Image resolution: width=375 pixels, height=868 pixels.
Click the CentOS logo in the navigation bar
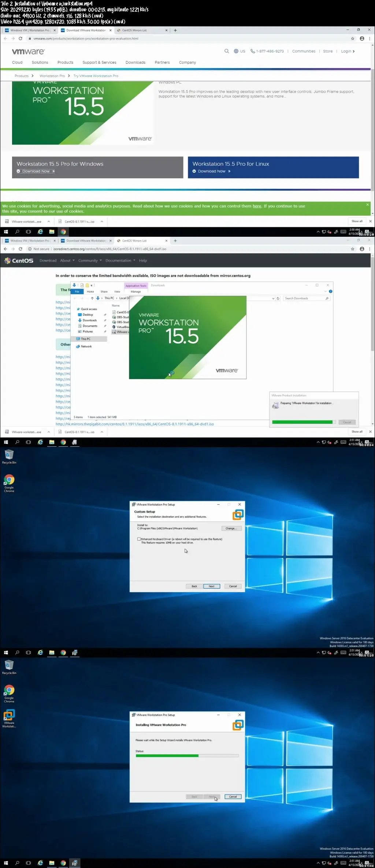click(19, 261)
